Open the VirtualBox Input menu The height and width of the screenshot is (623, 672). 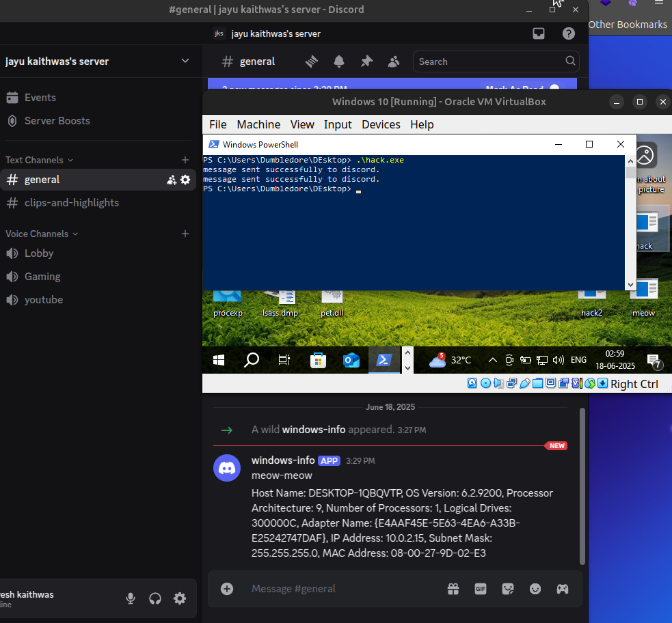(x=338, y=124)
